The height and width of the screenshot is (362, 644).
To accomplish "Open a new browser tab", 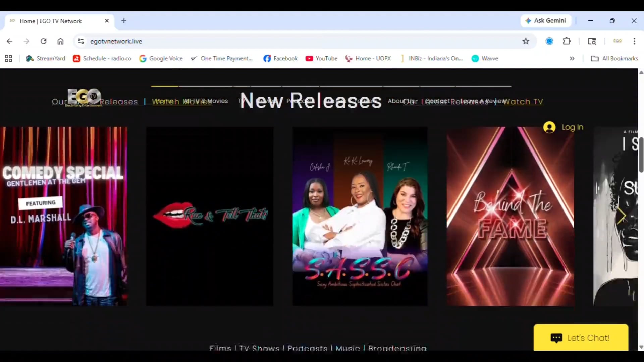I will [x=124, y=21].
